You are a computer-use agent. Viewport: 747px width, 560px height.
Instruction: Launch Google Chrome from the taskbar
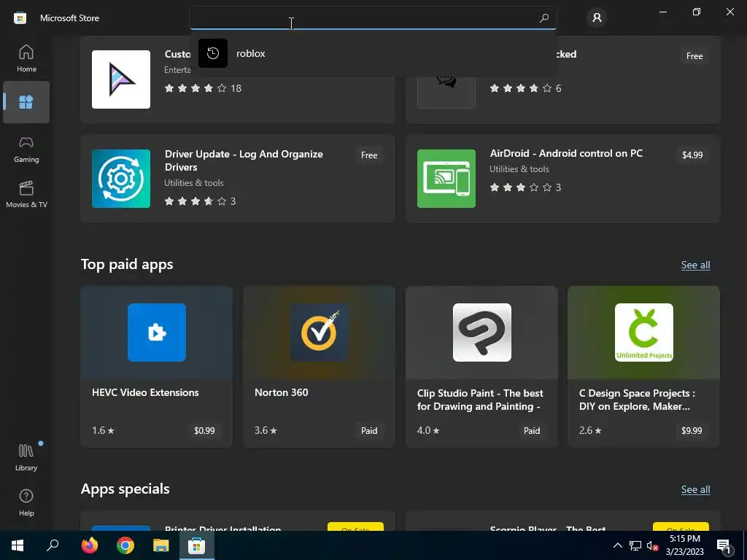point(125,545)
